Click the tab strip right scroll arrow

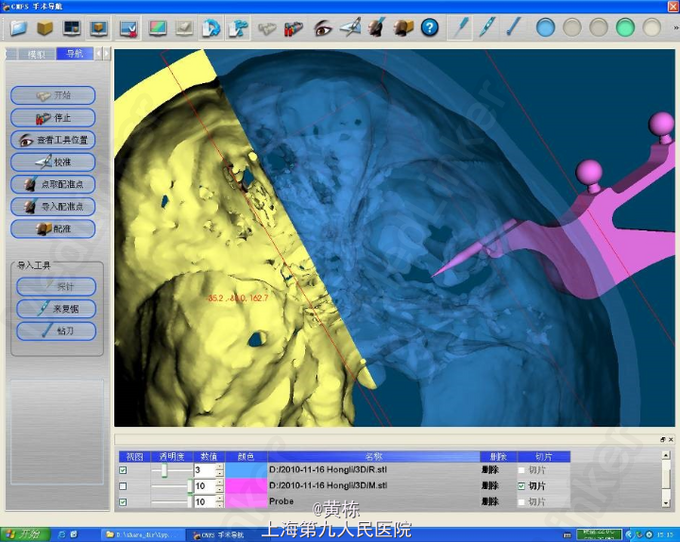click(107, 54)
